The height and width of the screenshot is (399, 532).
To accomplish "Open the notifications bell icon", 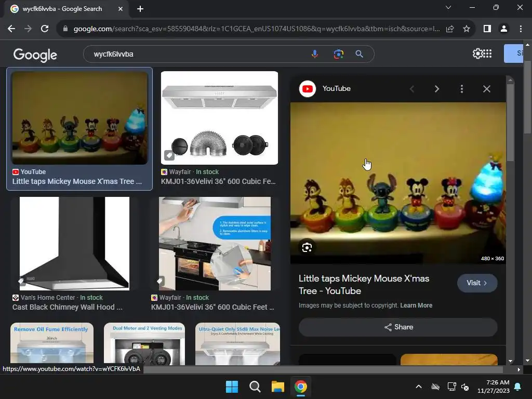I will tap(518, 387).
